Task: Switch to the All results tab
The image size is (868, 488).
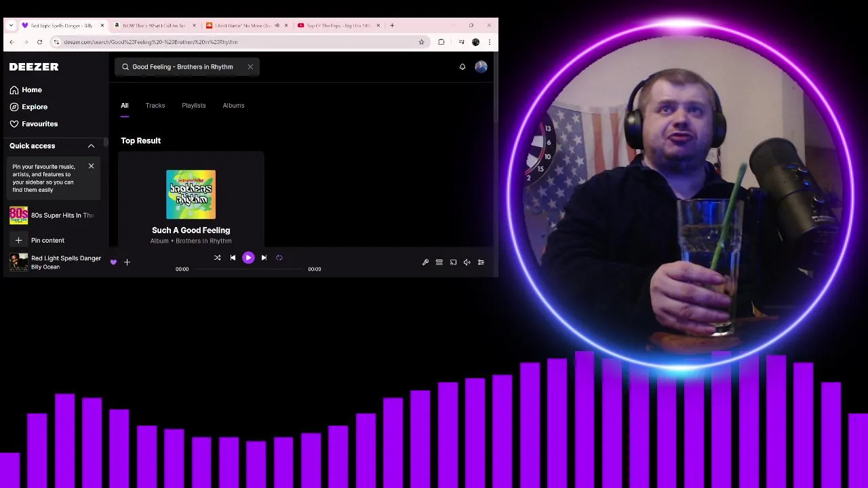Action: (125, 105)
